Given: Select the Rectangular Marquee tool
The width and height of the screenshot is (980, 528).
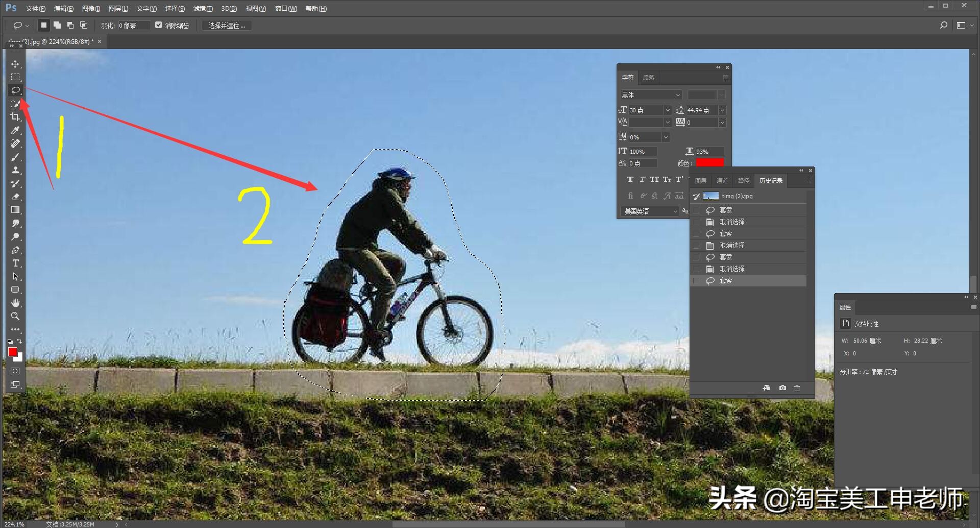Looking at the screenshot, I should (x=15, y=77).
